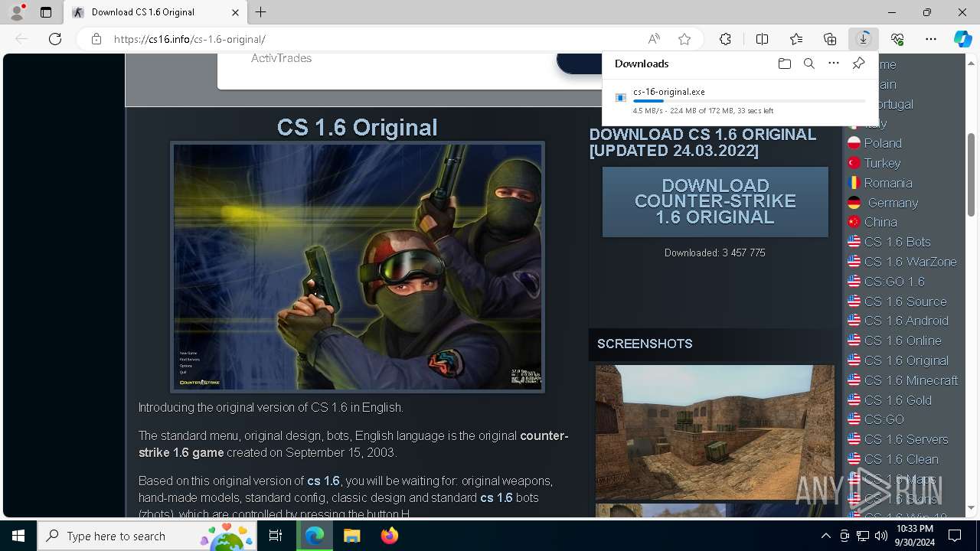
Task: Open Favorites list icon
Action: pos(796,39)
